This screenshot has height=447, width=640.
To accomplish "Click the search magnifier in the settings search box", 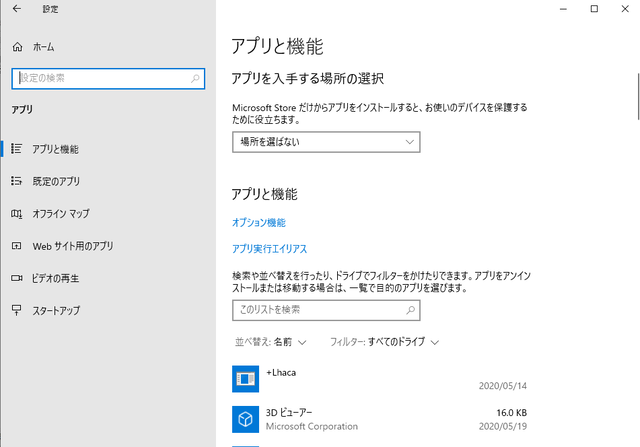I will 194,78.
